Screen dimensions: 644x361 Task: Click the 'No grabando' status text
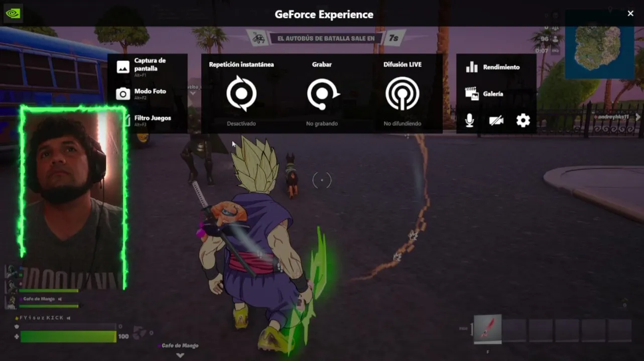322,123
